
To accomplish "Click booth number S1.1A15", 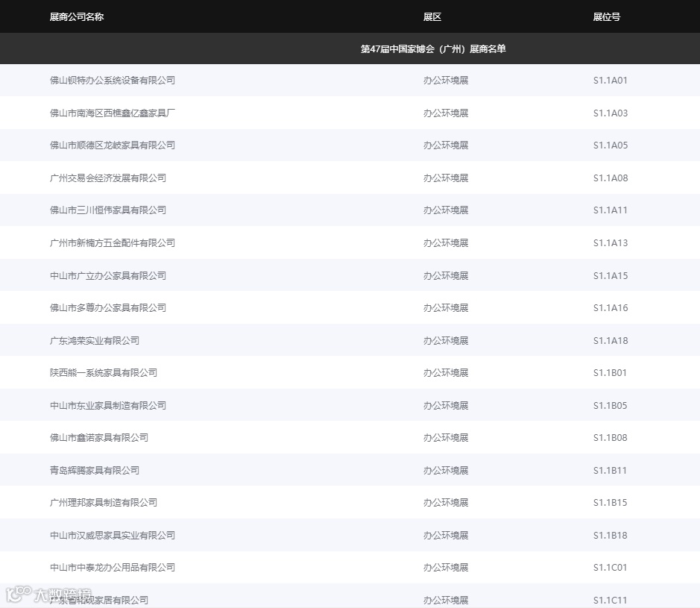I will coord(611,275).
